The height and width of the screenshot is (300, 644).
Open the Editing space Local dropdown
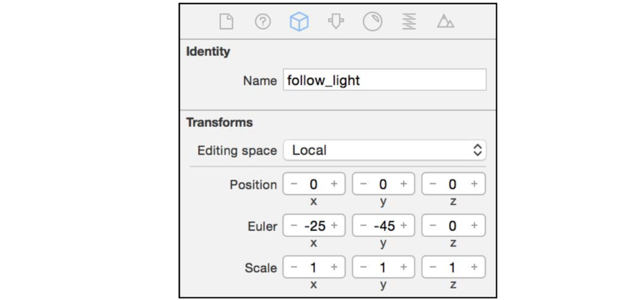[x=384, y=151]
